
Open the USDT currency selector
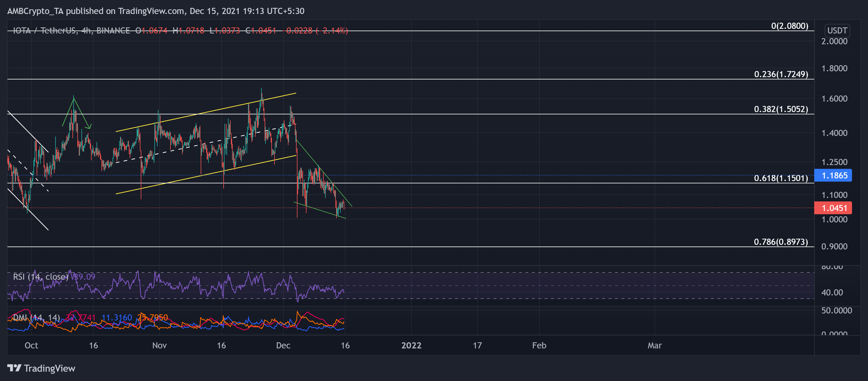coord(837,30)
